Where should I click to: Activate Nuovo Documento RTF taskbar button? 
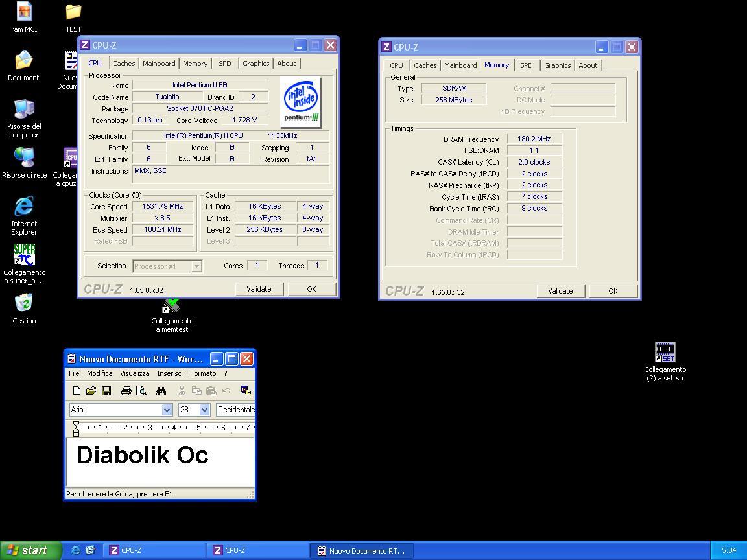tap(362, 550)
